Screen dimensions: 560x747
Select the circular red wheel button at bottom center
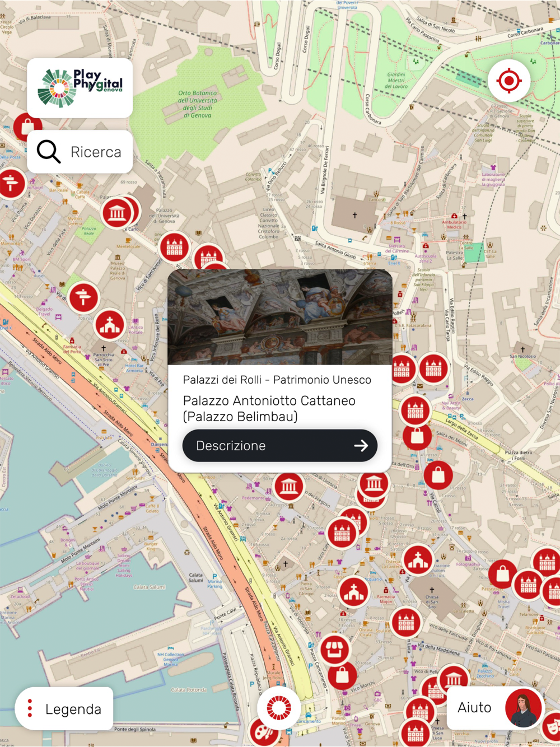[278, 708]
